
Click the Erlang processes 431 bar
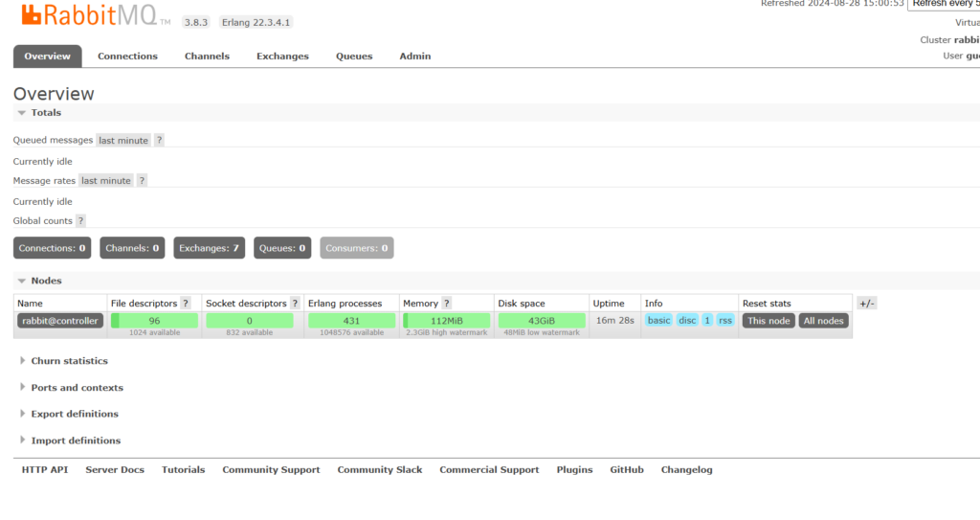click(x=351, y=321)
